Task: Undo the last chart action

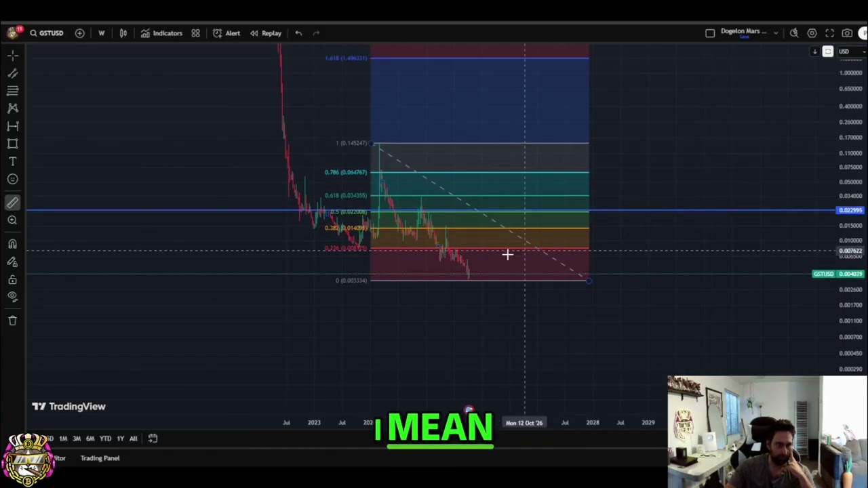Action: (x=298, y=33)
